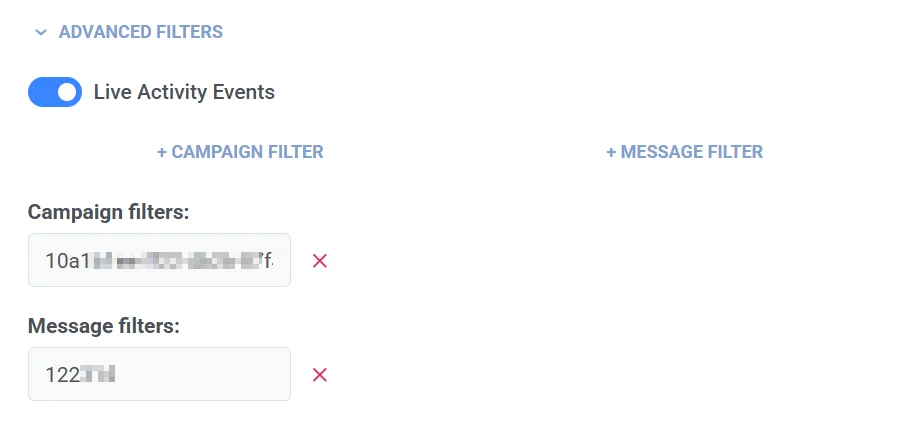Disable the Live Activity Events switch
Image resolution: width=916 pixels, height=423 pixels.
click(55, 92)
